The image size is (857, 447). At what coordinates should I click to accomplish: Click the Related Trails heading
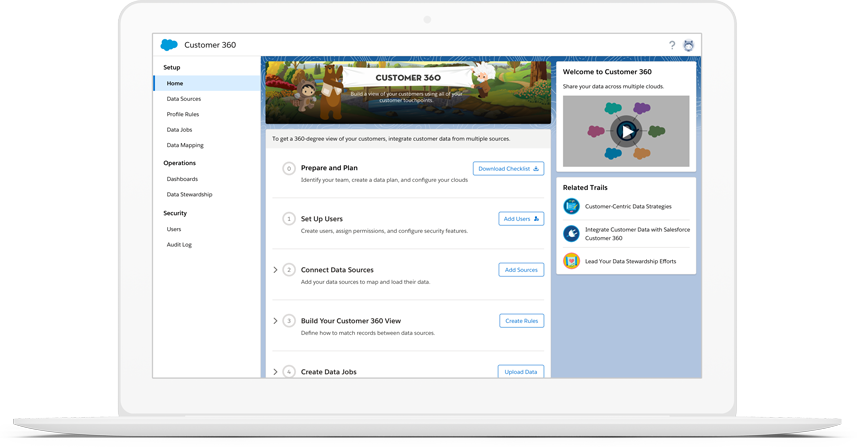tap(585, 187)
